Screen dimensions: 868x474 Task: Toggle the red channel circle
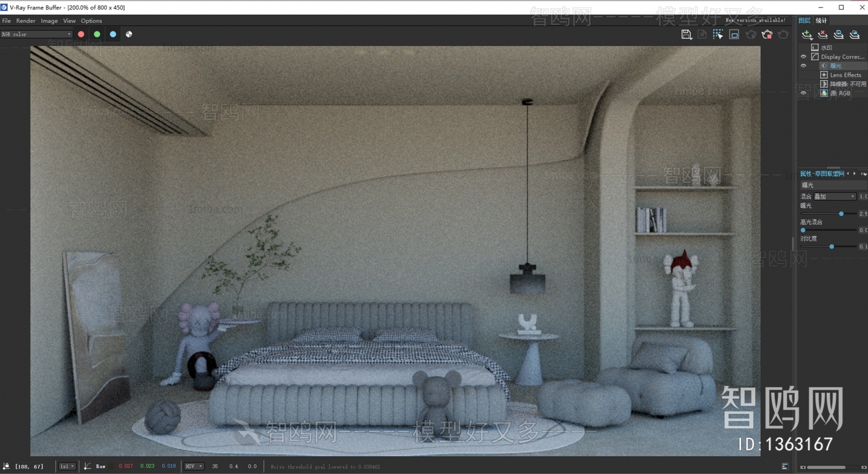pos(81,34)
